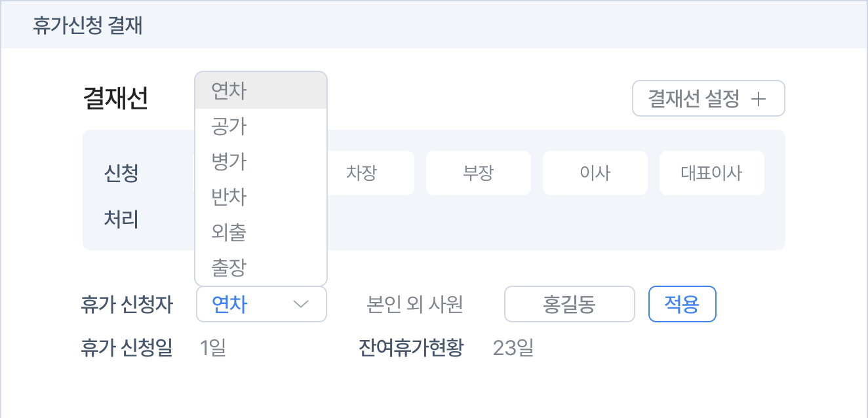Click the 휴가신청 결재 header title
The height and width of the screenshot is (418, 868).
87,26
